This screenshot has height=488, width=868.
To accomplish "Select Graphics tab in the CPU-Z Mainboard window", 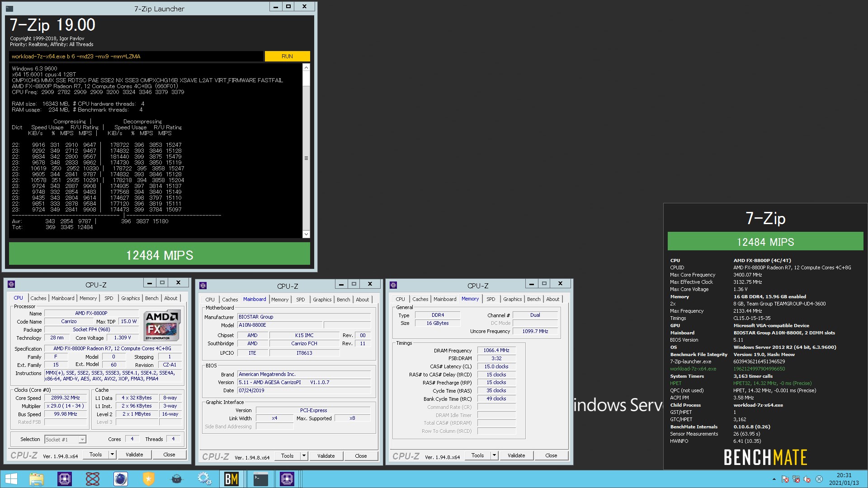I will (x=322, y=300).
